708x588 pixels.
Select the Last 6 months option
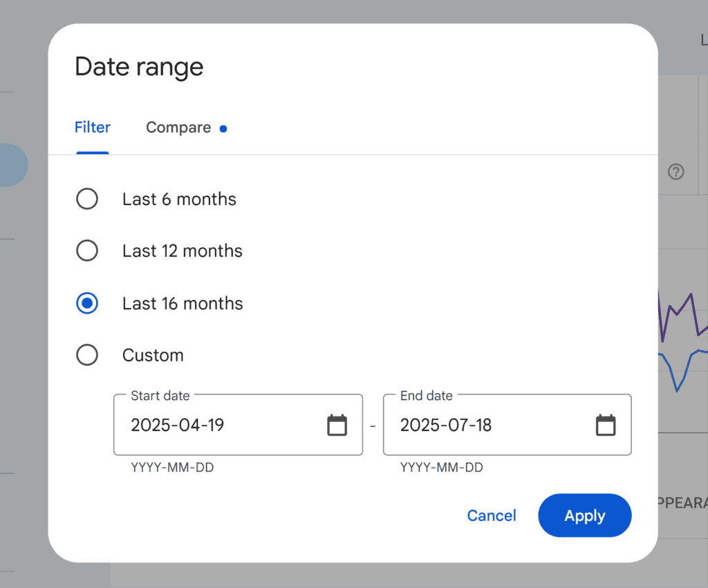87,198
